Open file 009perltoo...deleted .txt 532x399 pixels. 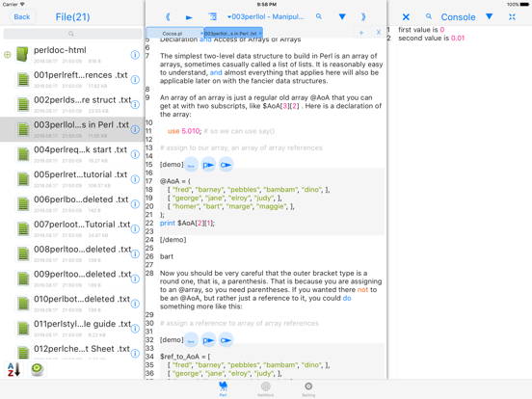71,279
